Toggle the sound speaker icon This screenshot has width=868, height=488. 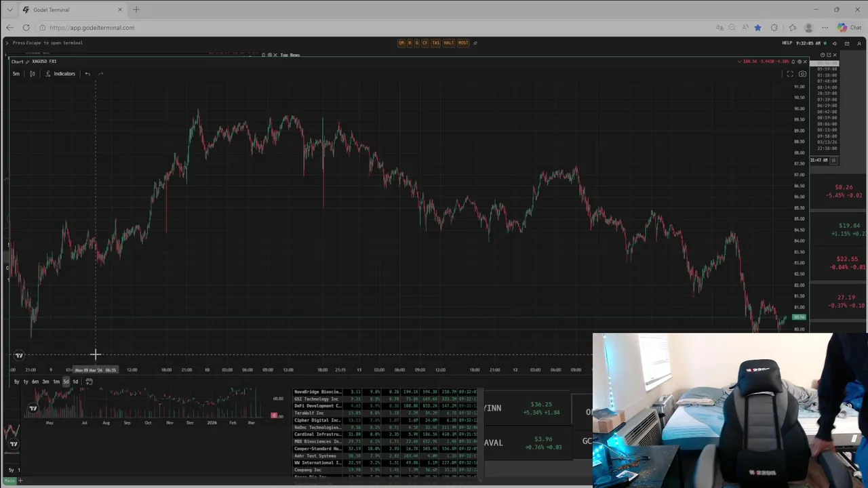(x=834, y=43)
